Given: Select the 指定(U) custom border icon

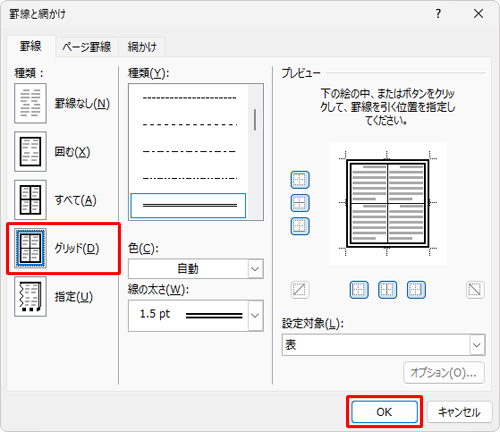Looking at the screenshot, I should (30, 297).
